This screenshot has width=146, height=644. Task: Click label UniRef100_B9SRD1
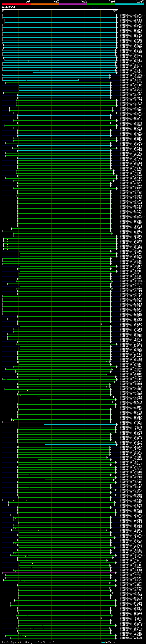click(x=131, y=32)
